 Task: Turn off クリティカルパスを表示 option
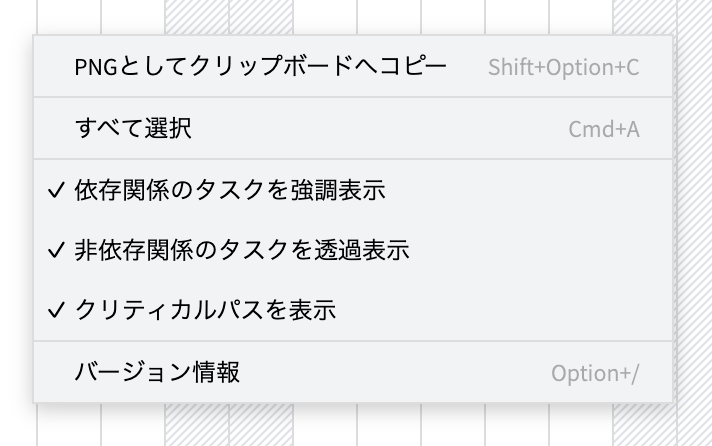205,310
